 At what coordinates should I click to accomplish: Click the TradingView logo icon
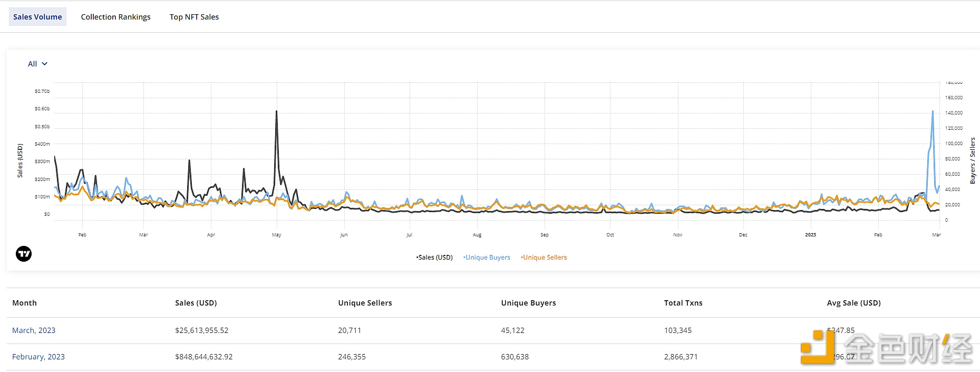tap(24, 254)
